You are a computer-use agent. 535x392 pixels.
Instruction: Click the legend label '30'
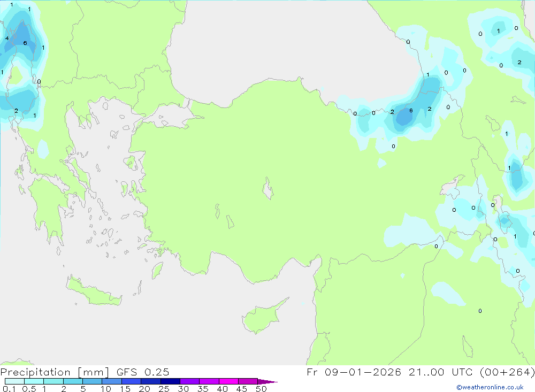click(183, 389)
